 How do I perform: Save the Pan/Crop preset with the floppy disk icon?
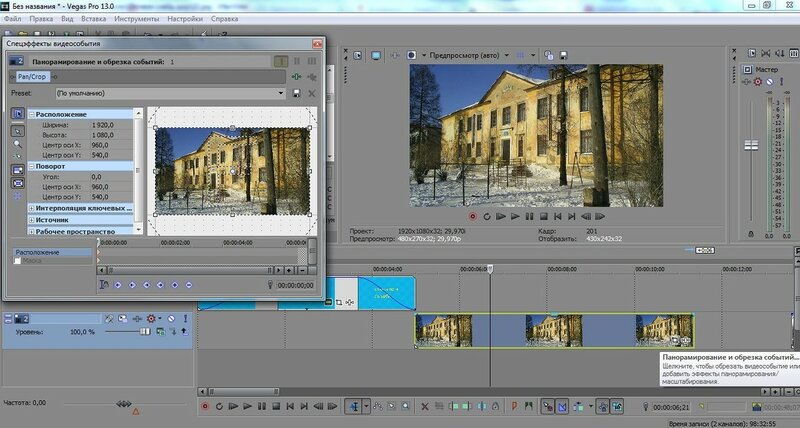click(296, 93)
